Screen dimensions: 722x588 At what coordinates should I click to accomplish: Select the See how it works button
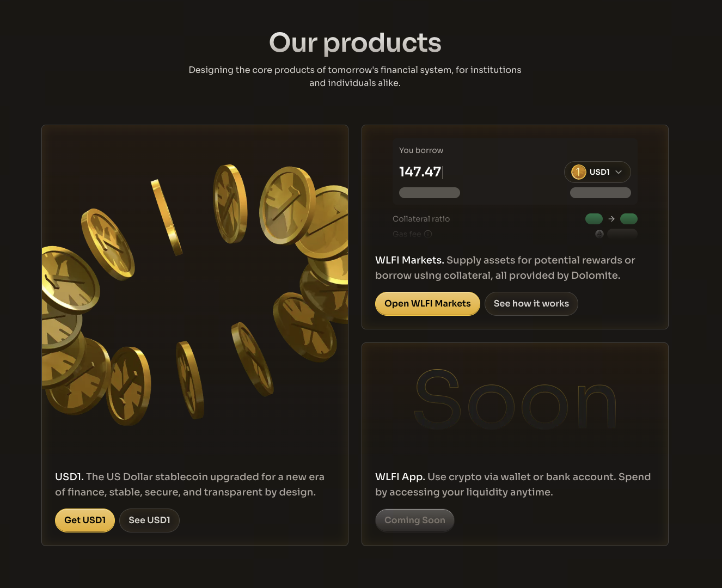point(531,304)
